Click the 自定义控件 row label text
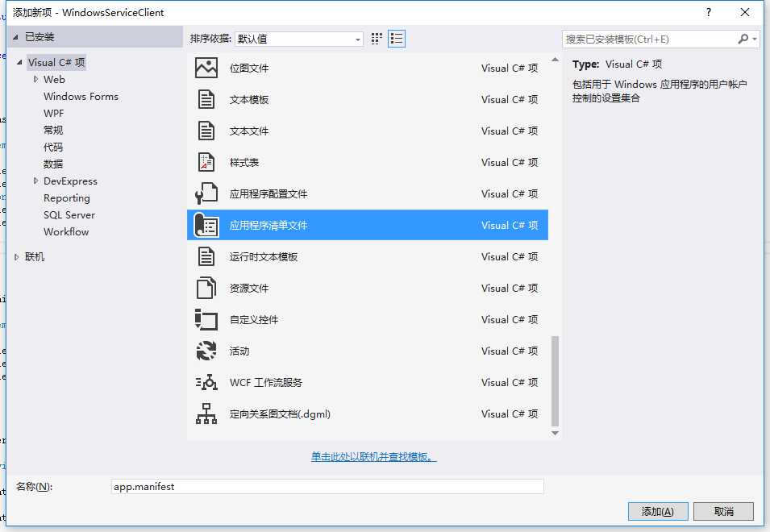 coord(254,319)
